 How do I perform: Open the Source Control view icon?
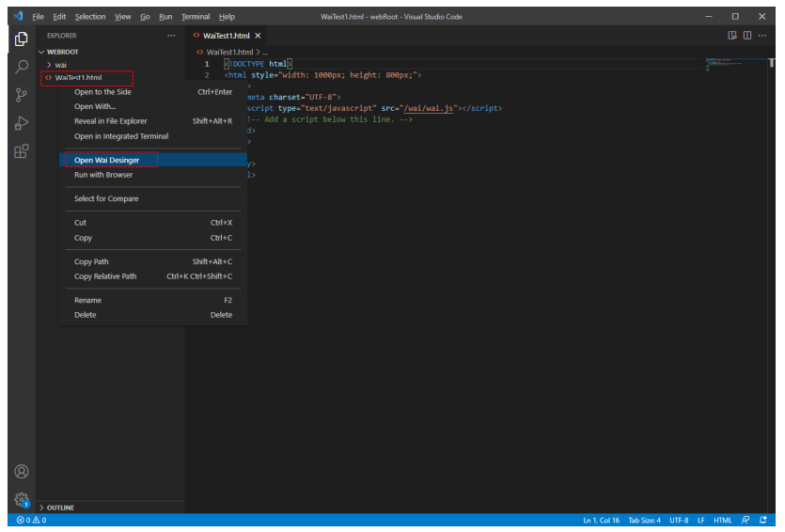tap(21, 95)
